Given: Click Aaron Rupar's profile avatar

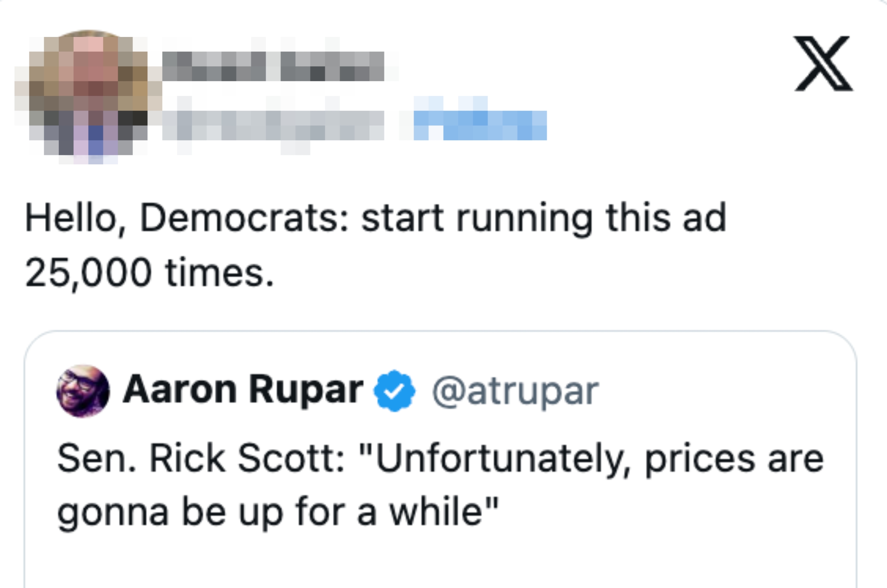Looking at the screenshot, I should 83,391.
